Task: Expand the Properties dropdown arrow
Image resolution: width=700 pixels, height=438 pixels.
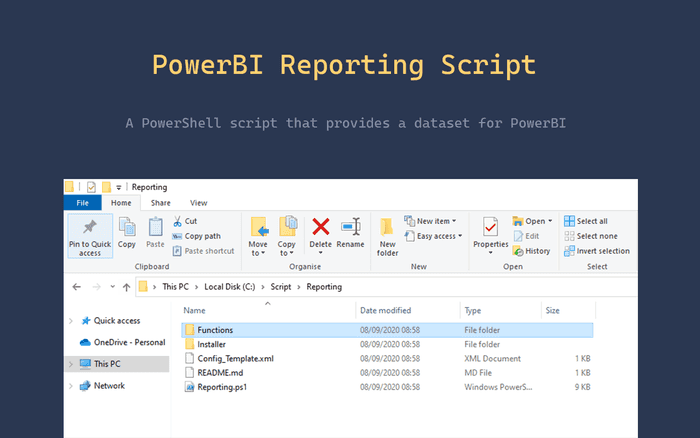Action: [490, 253]
